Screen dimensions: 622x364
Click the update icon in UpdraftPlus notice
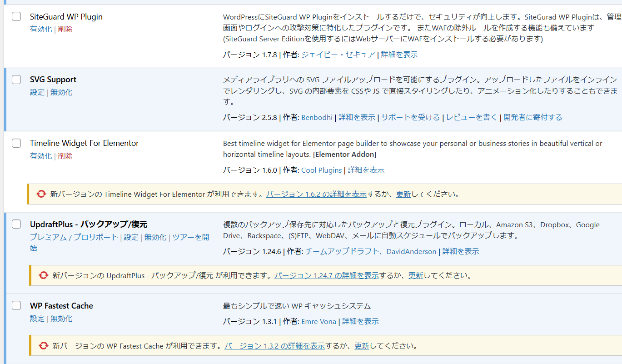44,275
